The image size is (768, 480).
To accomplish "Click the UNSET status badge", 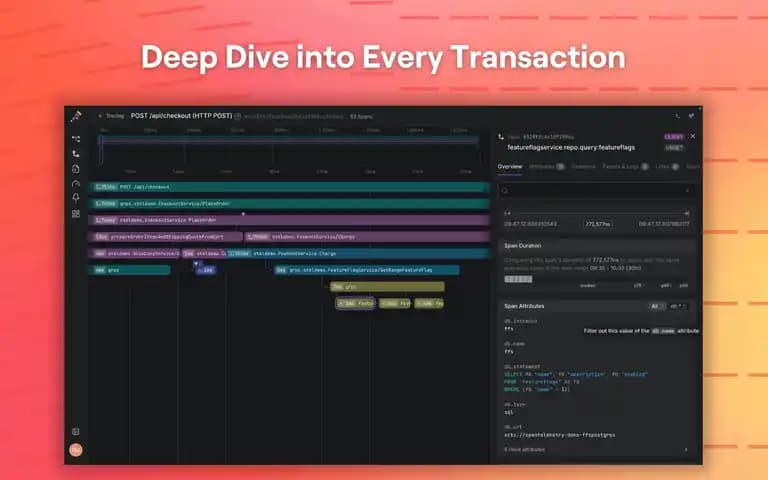I will (x=674, y=147).
